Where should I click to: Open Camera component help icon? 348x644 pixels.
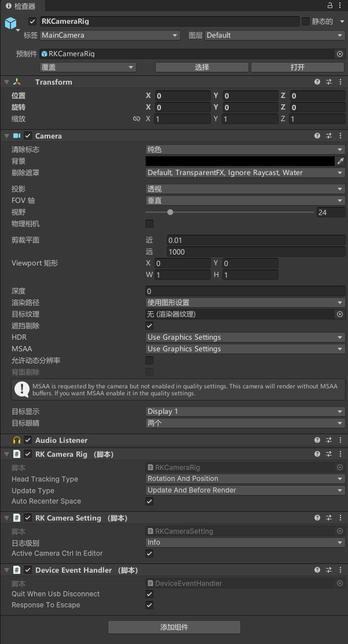(x=317, y=136)
